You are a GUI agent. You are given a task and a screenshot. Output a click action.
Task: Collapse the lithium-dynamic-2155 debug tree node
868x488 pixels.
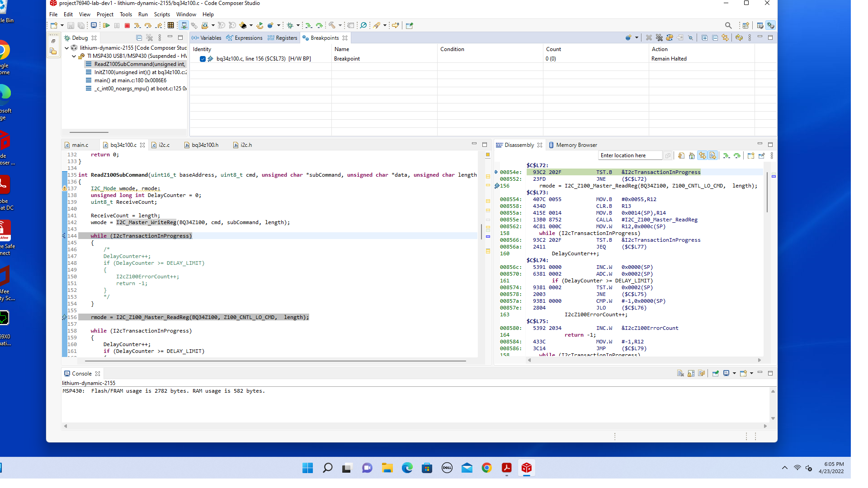coord(67,48)
